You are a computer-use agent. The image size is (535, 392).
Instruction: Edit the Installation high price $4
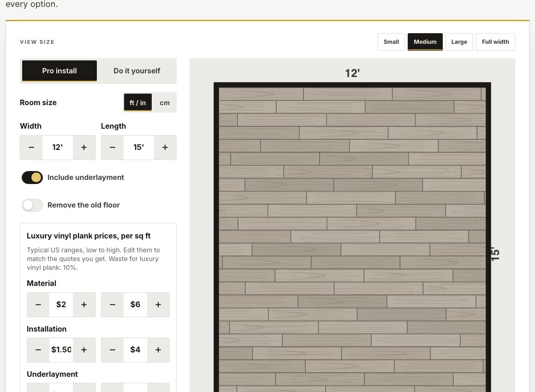[135, 350]
